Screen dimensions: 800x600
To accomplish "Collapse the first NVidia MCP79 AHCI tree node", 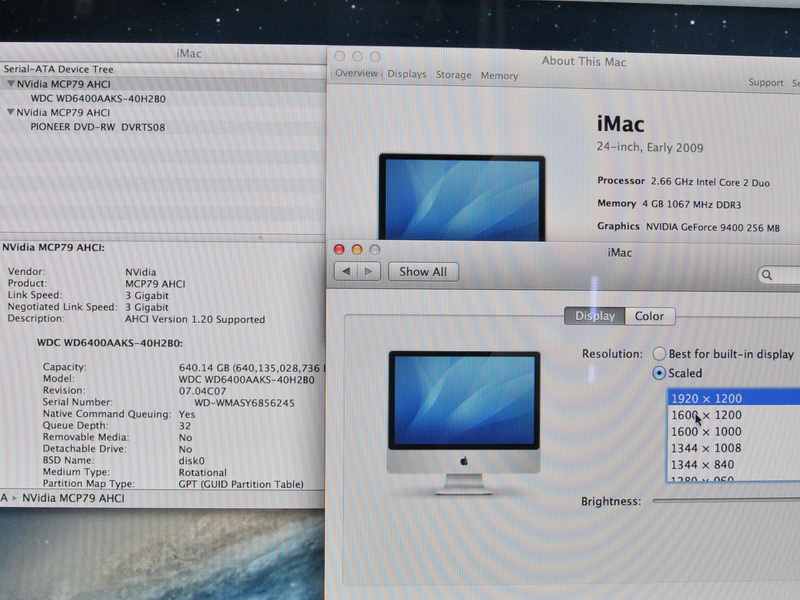I will (11, 84).
